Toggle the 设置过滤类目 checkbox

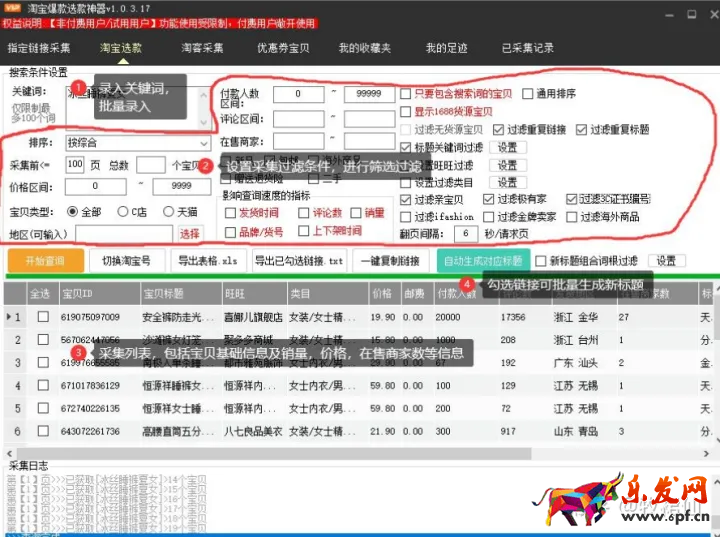[x=405, y=183]
